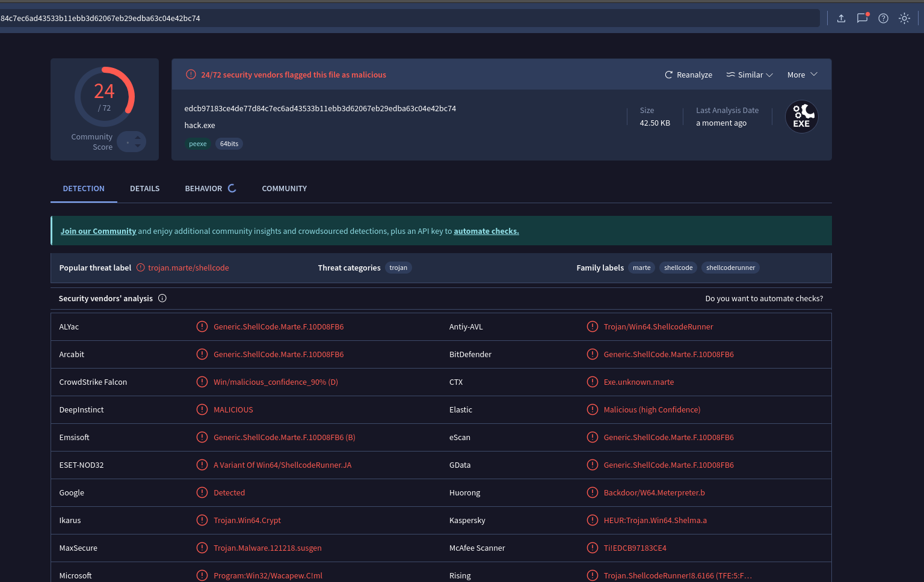This screenshot has height=582, width=924.
Task: Follow the automate checks link
Action: pyautogui.click(x=486, y=231)
